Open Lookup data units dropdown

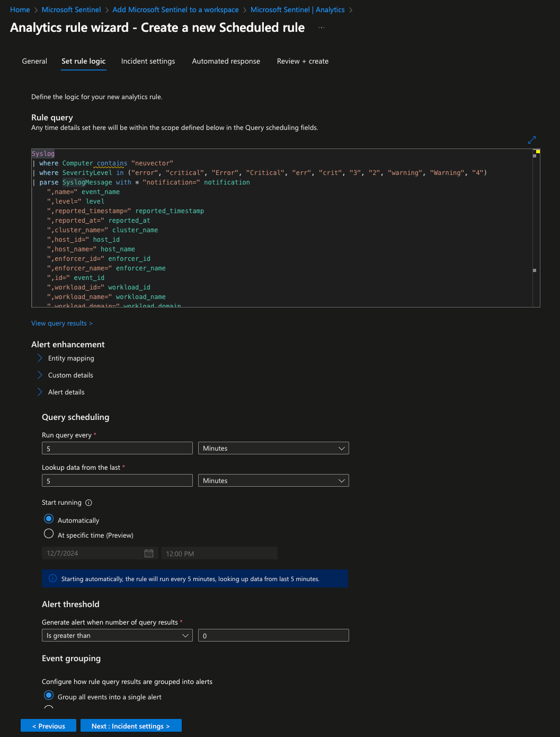[273, 481]
